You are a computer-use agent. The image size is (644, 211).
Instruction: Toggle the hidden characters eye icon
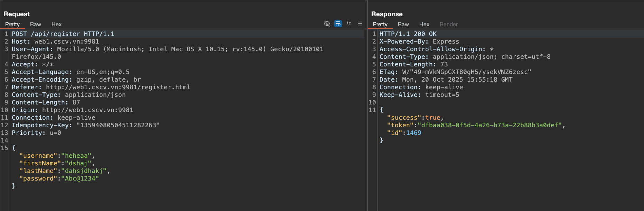(x=327, y=24)
